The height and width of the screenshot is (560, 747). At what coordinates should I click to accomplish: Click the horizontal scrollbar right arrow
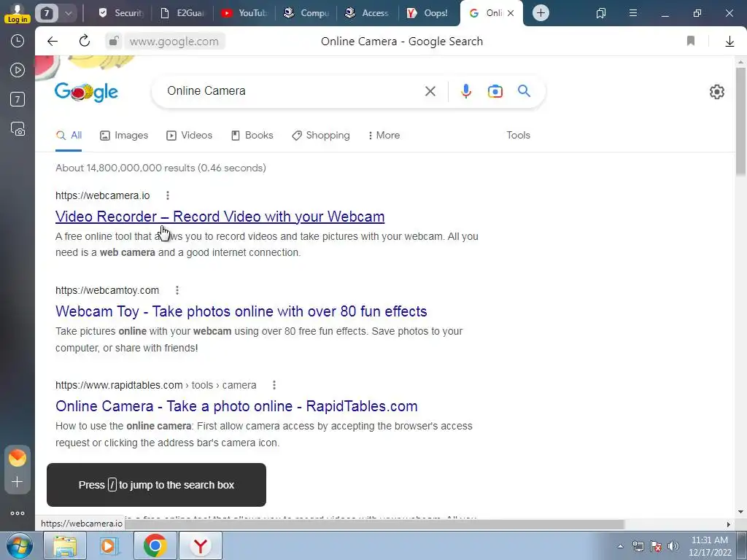click(728, 524)
